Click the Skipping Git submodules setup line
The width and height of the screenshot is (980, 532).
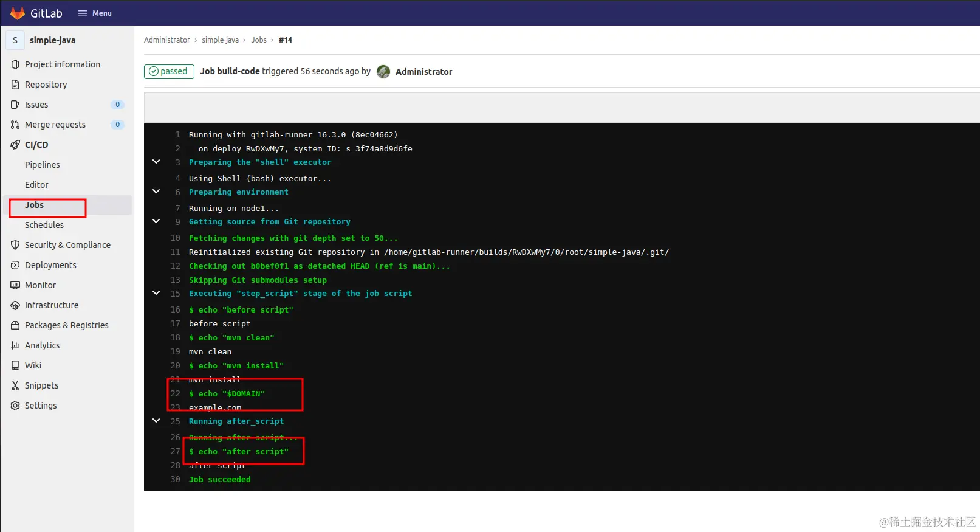[x=258, y=280]
